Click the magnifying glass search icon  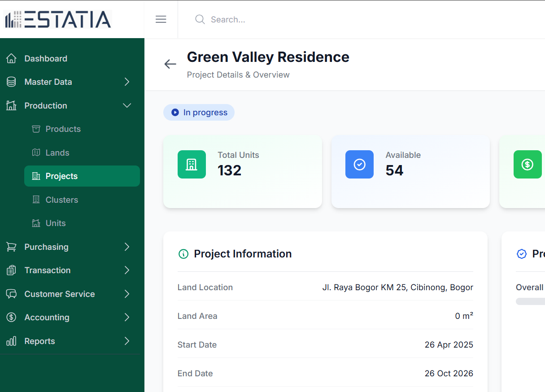click(x=200, y=19)
